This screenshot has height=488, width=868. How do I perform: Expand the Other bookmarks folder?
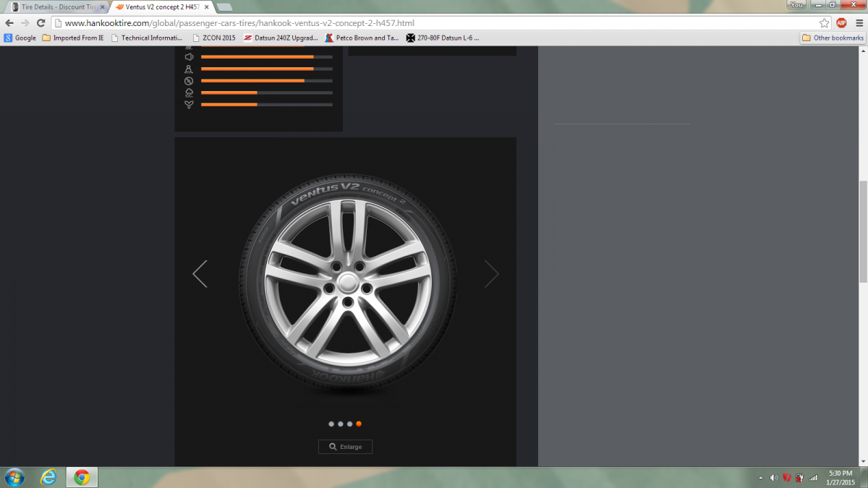coord(833,38)
